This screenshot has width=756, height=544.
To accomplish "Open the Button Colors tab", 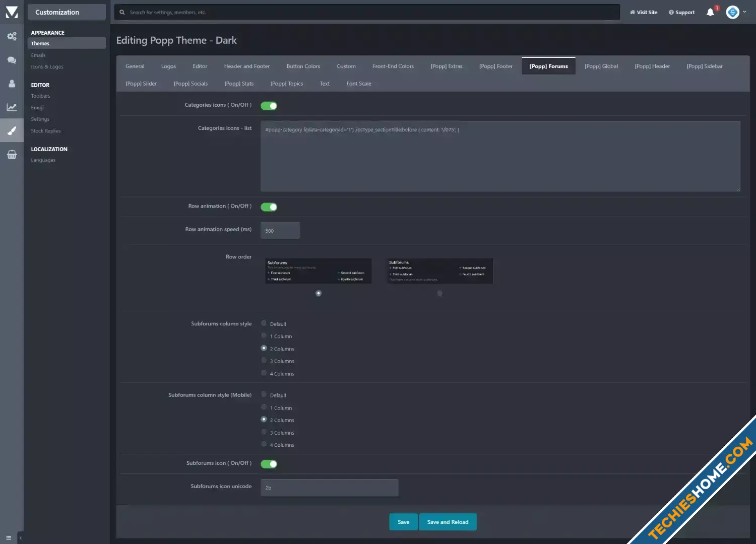I will (x=303, y=66).
